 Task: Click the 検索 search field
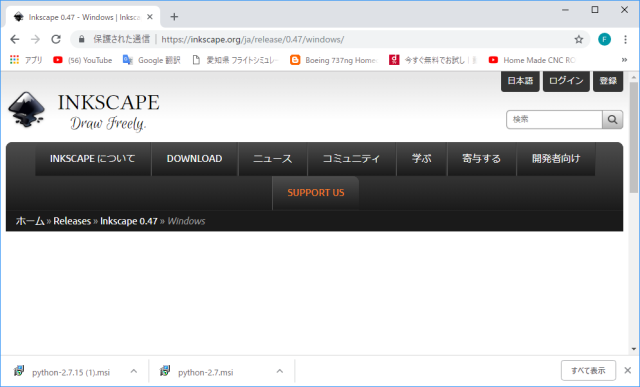[554, 120]
